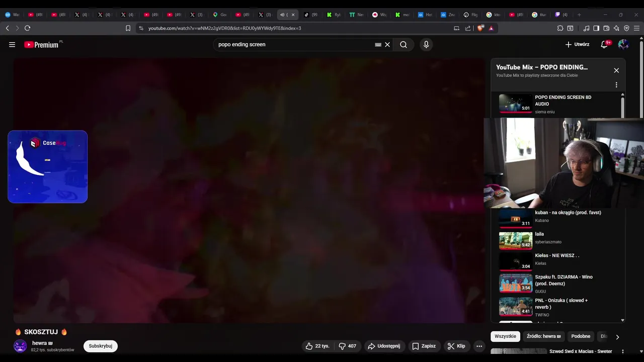644x362 pixels.
Task: Run search with the magnifier button
Action: tap(404, 44)
